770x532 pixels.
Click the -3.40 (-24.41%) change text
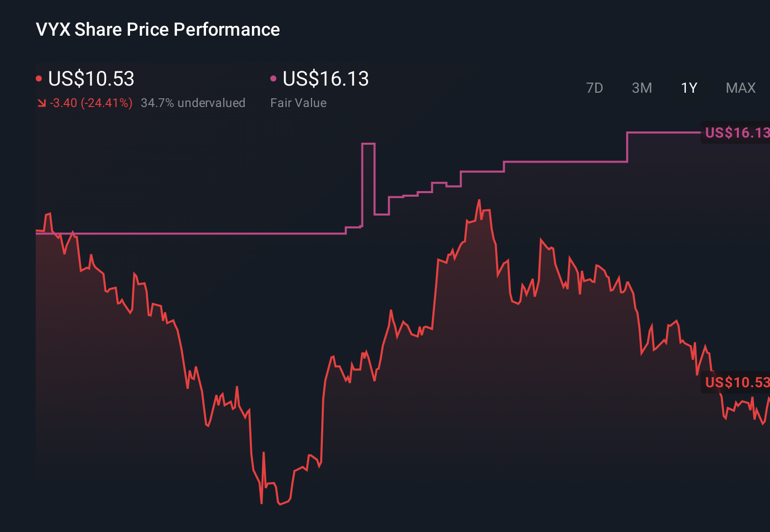click(x=91, y=103)
